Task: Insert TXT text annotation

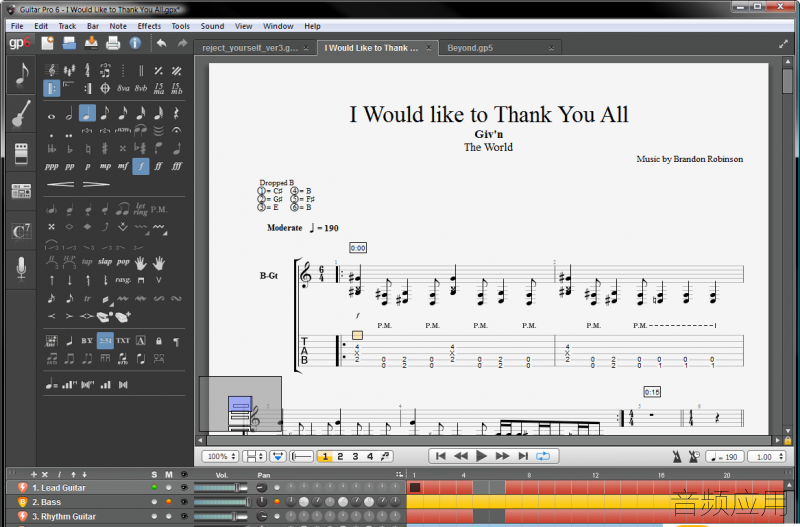Action: [x=123, y=341]
